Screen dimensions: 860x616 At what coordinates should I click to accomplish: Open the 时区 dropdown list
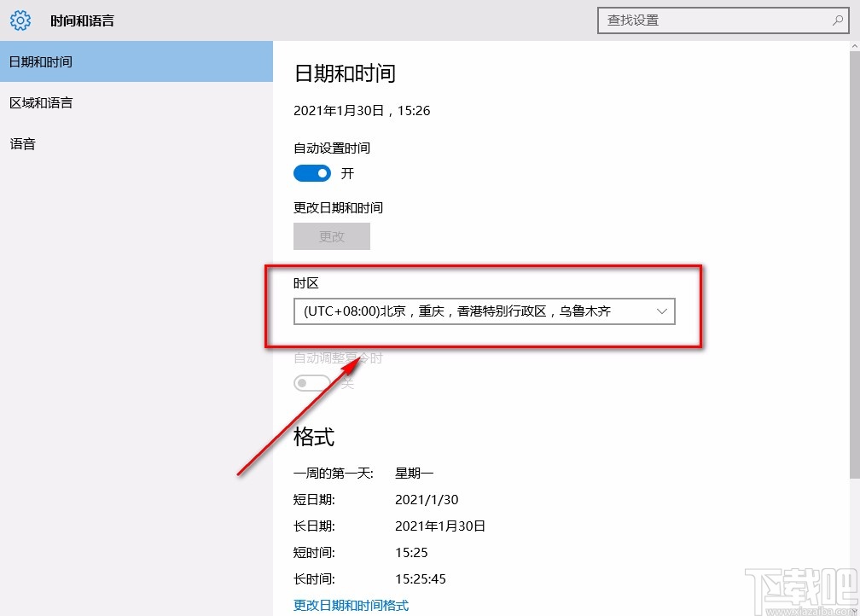(485, 311)
